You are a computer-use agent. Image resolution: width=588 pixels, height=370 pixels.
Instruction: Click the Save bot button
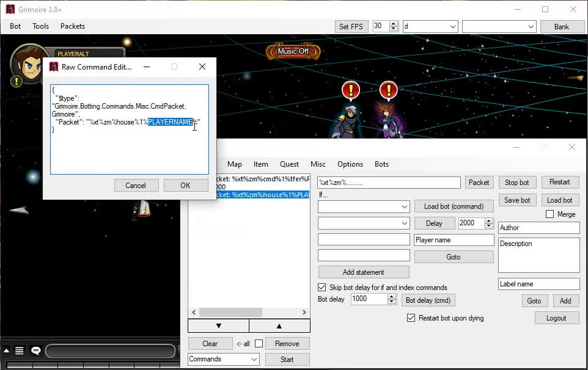[x=517, y=200]
